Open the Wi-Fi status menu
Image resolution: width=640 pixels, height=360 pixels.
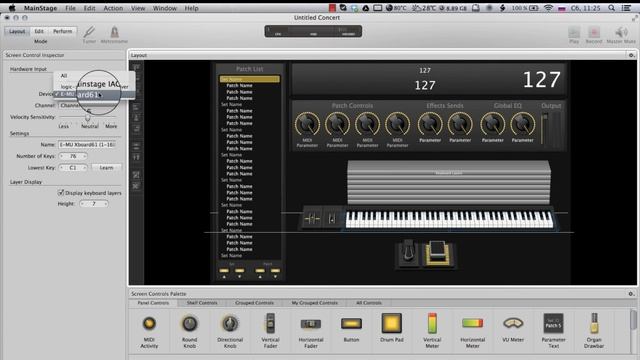549,8
